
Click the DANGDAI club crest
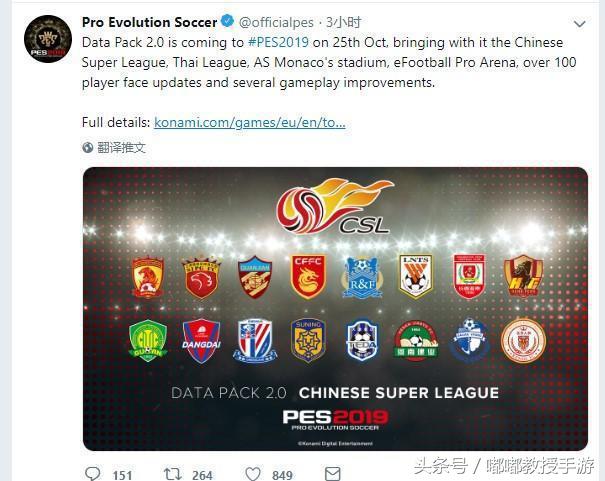(201, 341)
